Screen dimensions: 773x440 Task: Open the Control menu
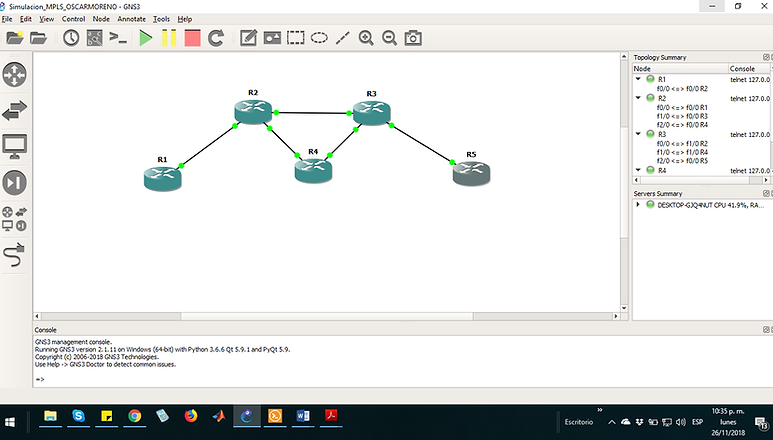(73, 19)
